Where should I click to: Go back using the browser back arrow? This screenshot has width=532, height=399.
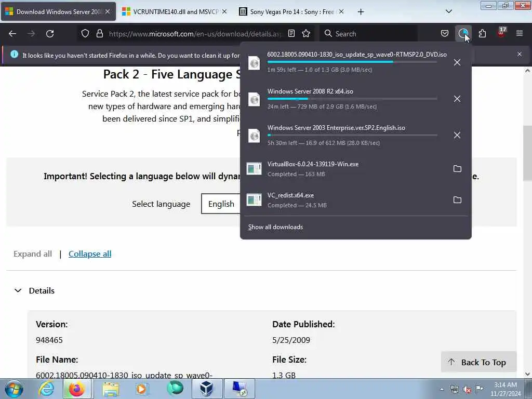click(12, 34)
